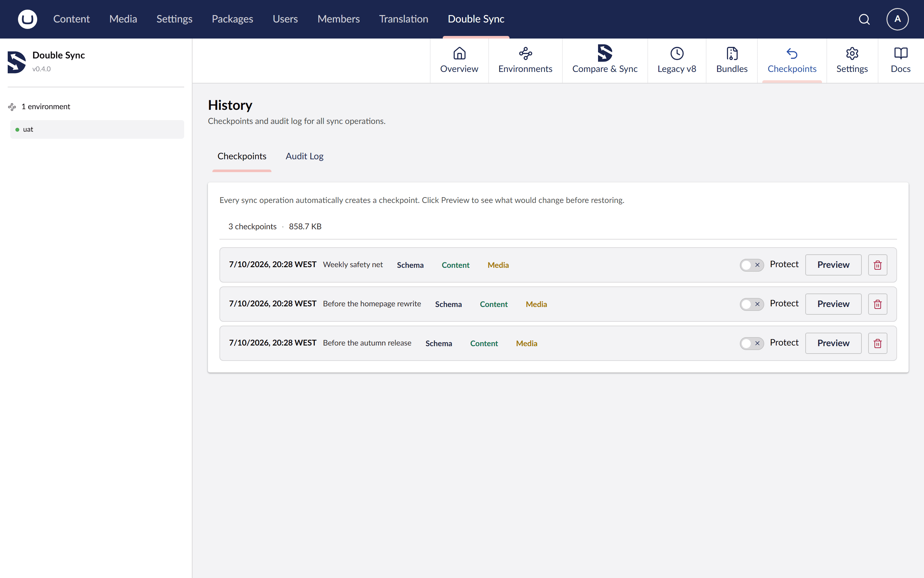Delete the Before the autumn release checkpoint
The image size is (924, 578).
coord(877,343)
